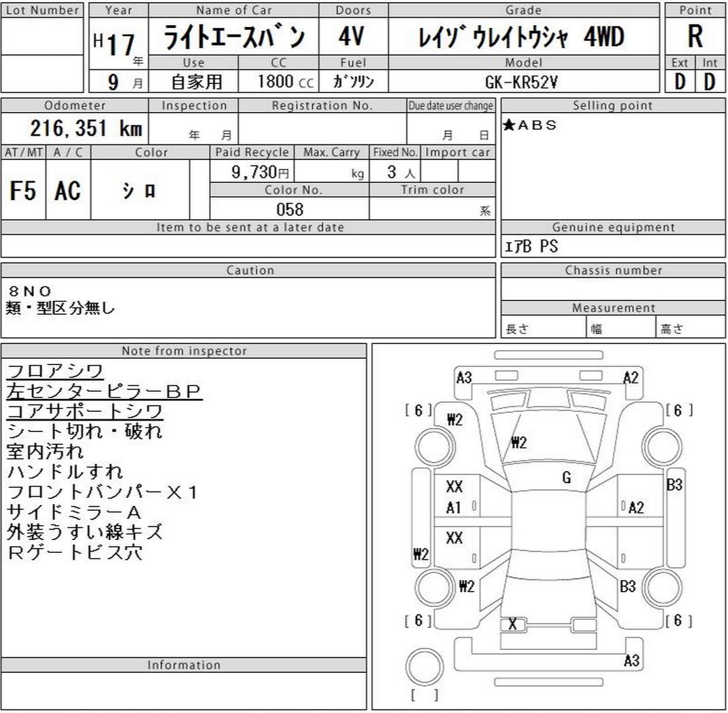728x713 pixels.
Task: Click the note シート切れ・破れ
Action: click(85, 431)
